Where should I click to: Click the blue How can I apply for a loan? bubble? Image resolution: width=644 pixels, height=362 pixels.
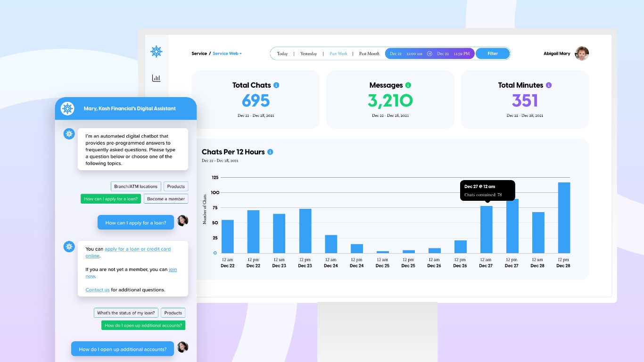pos(136,222)
